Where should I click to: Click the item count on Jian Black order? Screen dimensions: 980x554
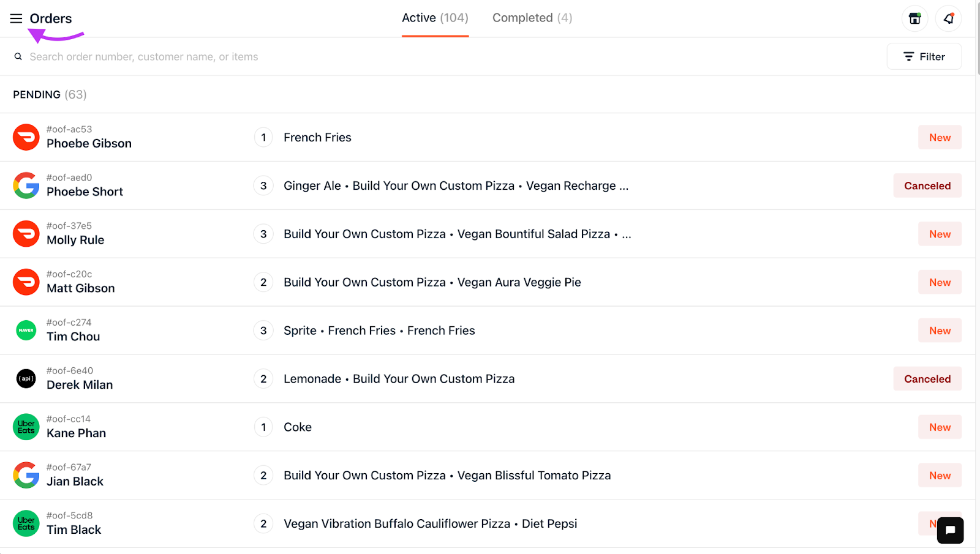tap(263, 475)
